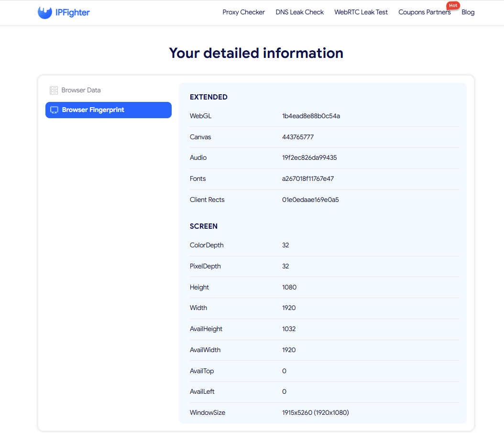This screenshot has height=433, width=504.
Task: Click the AvailWidth label
Action: pyautogui.click(x=205, y=350)
